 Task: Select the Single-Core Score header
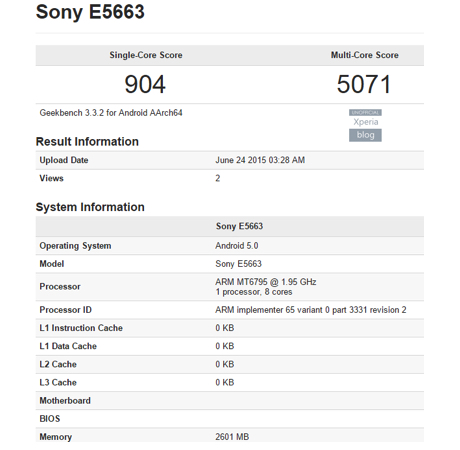146,55
